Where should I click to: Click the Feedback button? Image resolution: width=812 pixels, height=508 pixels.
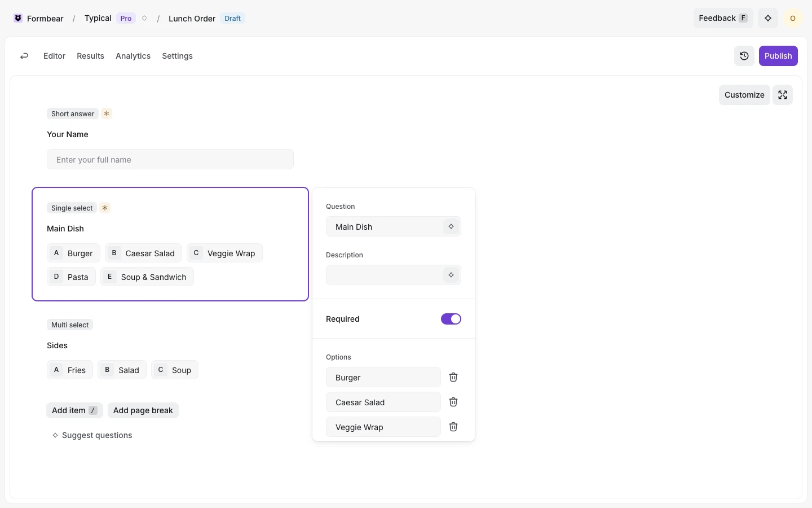[x=723, y=18]
